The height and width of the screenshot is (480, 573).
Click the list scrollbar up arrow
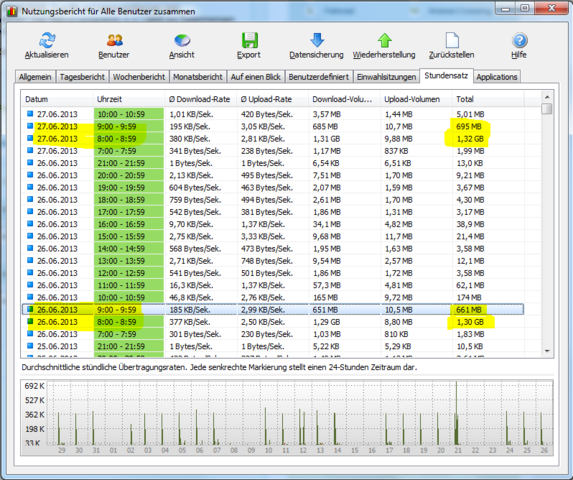[x=547, y=97]
